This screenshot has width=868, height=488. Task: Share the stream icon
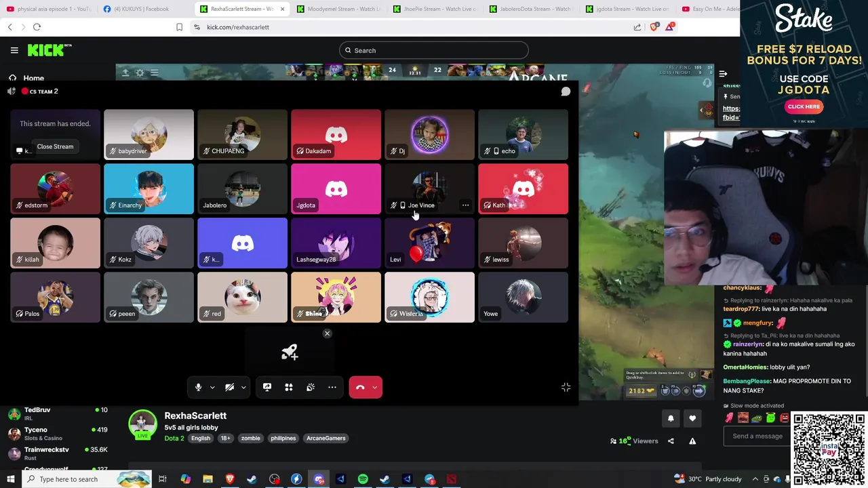click(x=671, y=441)
